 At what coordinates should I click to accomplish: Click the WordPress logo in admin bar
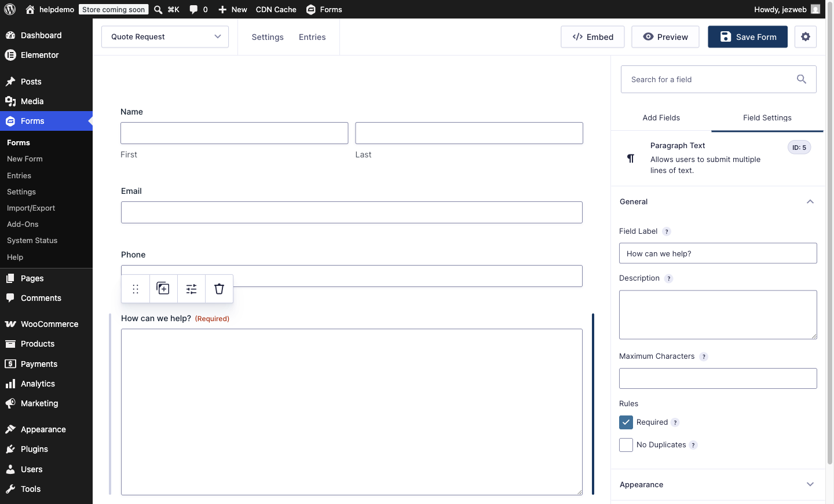(10, 9)
